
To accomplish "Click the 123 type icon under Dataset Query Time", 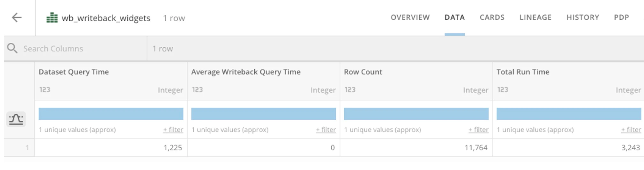I will click(x=45, y=90).
